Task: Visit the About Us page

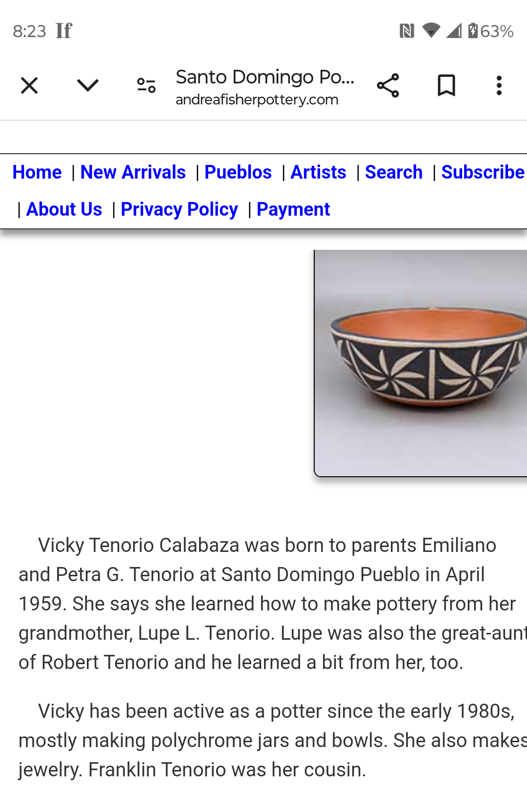Action: click(x=64, y=209)
